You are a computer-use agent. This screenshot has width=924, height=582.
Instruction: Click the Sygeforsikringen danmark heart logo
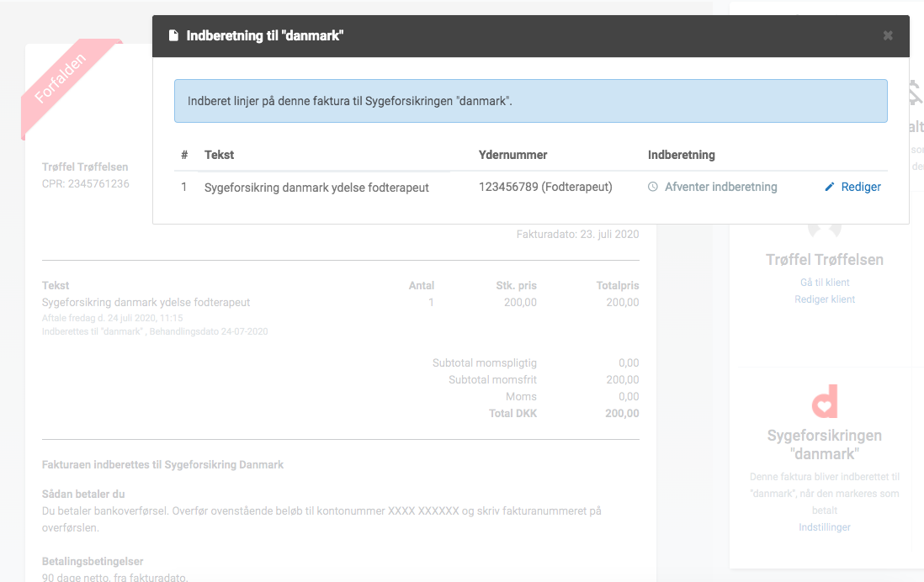tap(825, 401)
